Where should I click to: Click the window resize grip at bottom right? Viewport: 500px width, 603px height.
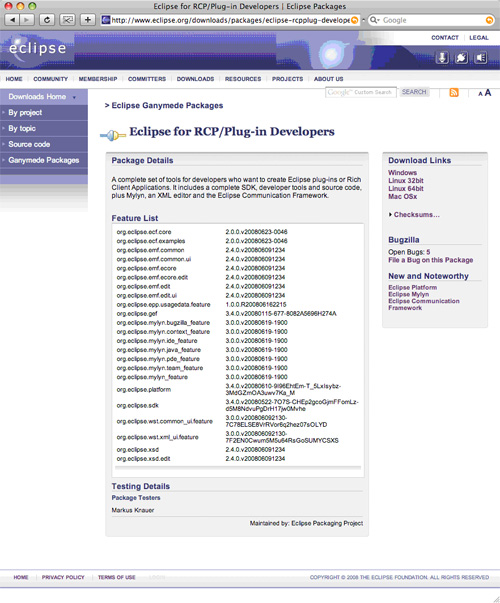coord(495,598)
